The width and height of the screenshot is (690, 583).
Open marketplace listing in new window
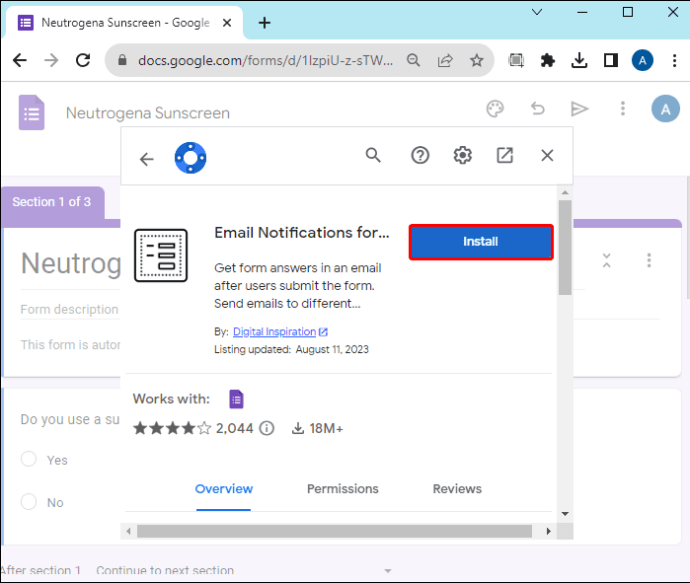(x=505, y=155)
